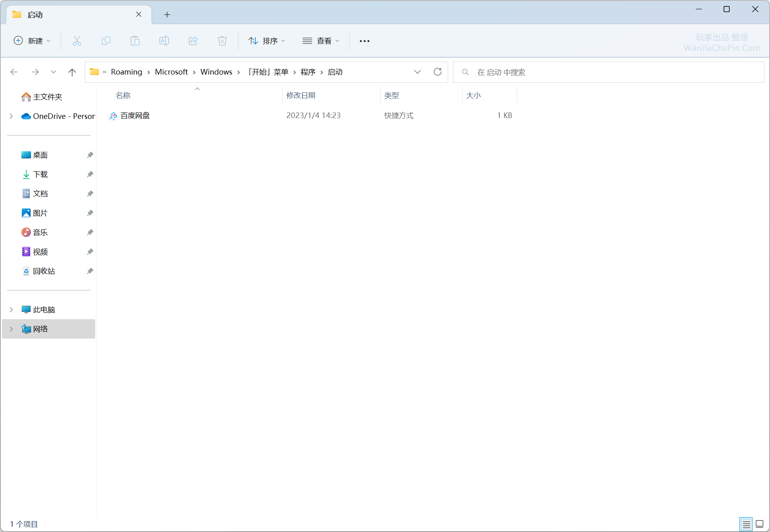Switch to details view icon in status bar
This screenshot has height=532, width=770.
tap(746, 524)
